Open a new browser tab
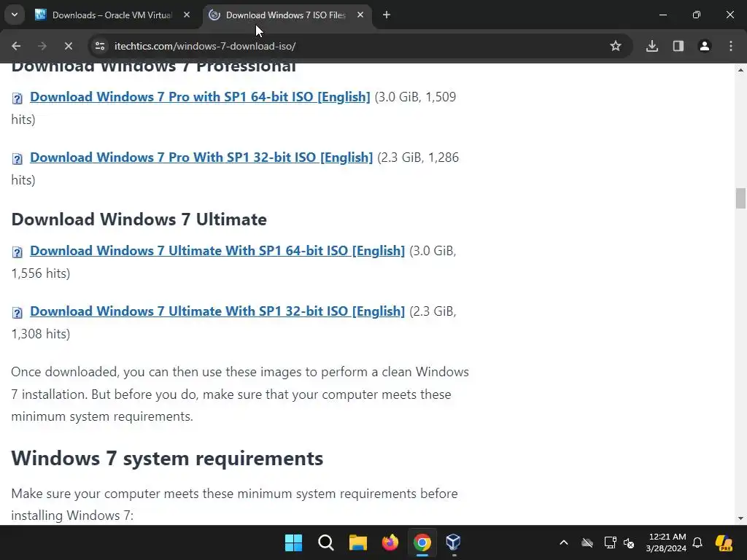 pyautogui.click(x=387, y=15)
